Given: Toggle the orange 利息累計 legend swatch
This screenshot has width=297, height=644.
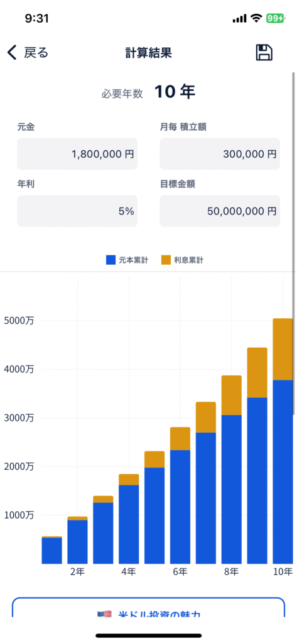Looking at the screenshot, I should pos(166,260).
